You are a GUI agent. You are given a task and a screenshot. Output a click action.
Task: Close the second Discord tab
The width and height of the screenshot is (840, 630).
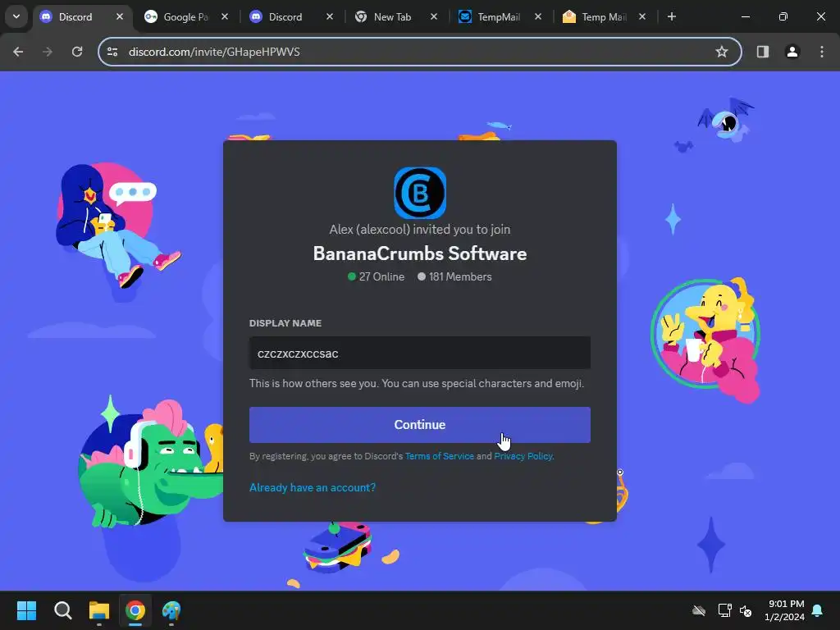click(330, 17)
